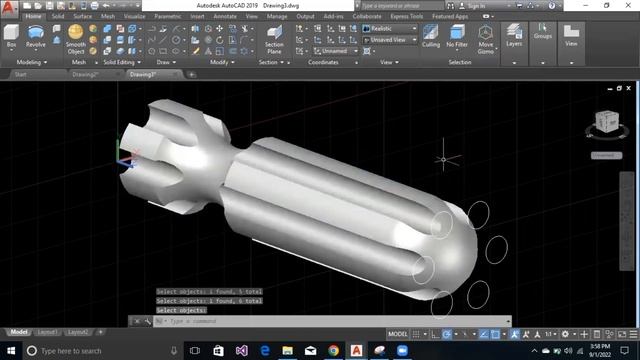Select the Move tool in Modify panel
The height and width of the screenshot is (360, 640).
pos(220,29)
